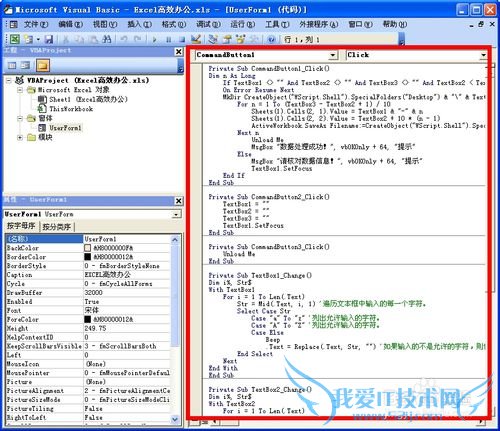Screen dimensions: 500x431
Task: Click View Object icon in project panel
Action: point(25,65)
